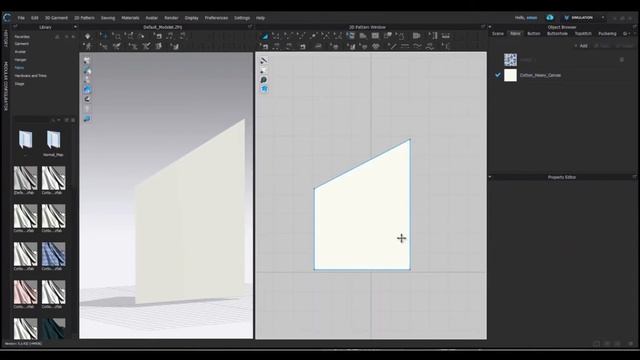Image resolution: width=640 pixels, height=360 pixels.
Task: Switch to the Button tab in Object Browser
Action: (534, 33)
